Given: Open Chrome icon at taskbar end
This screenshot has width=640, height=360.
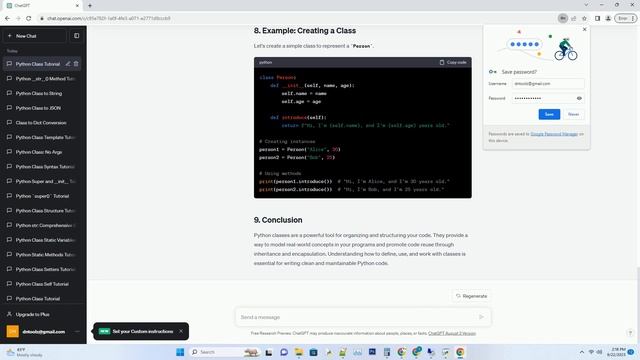Looking at the screenshot, I should pyautogui.click(x=460, y=352).
